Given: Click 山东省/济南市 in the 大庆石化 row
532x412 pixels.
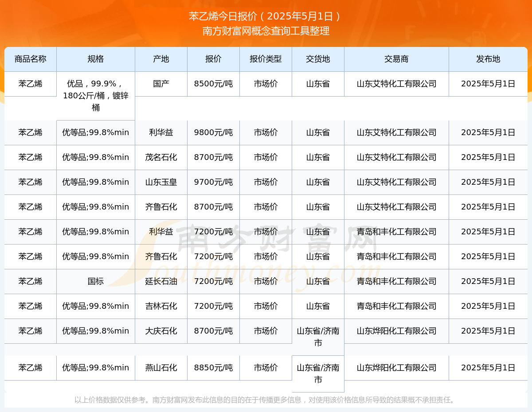Looking at the screenshot, I should click(x=318, y=337).
